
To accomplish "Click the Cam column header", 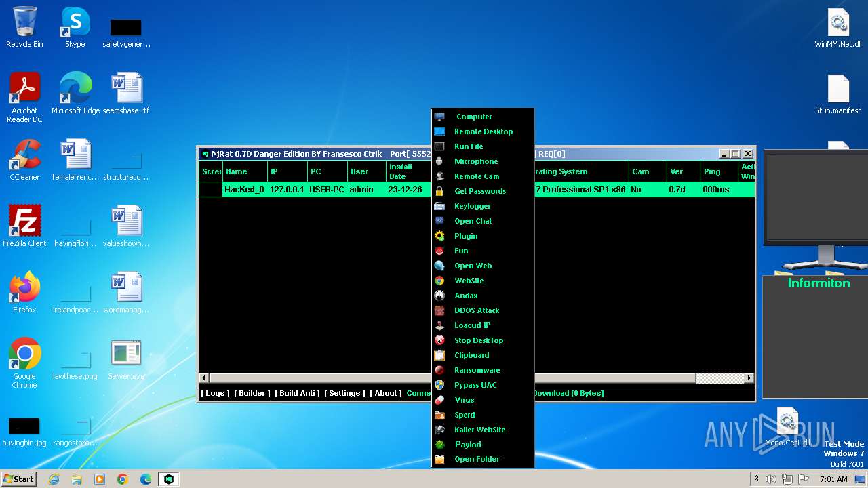I will pos(648,171).
